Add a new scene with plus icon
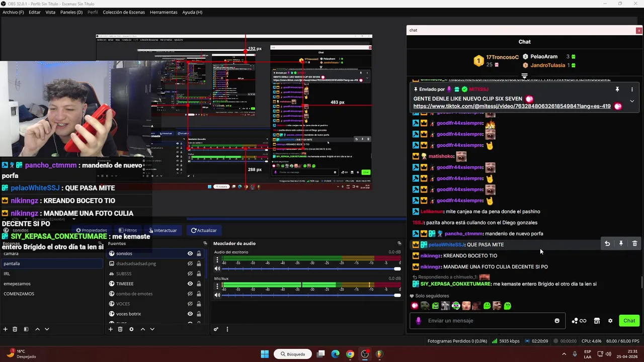This screenshot has width=644, height=362. (6, 329)
